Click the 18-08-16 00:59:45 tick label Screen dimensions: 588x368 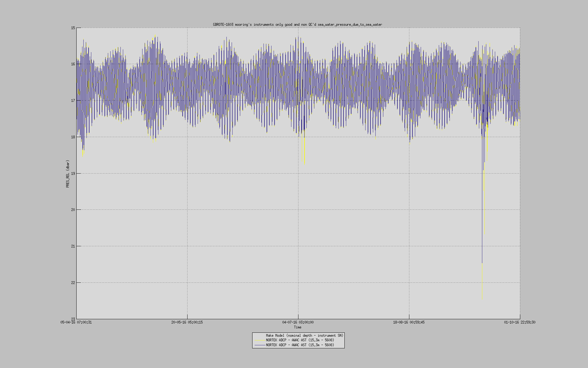coord(409,322)
